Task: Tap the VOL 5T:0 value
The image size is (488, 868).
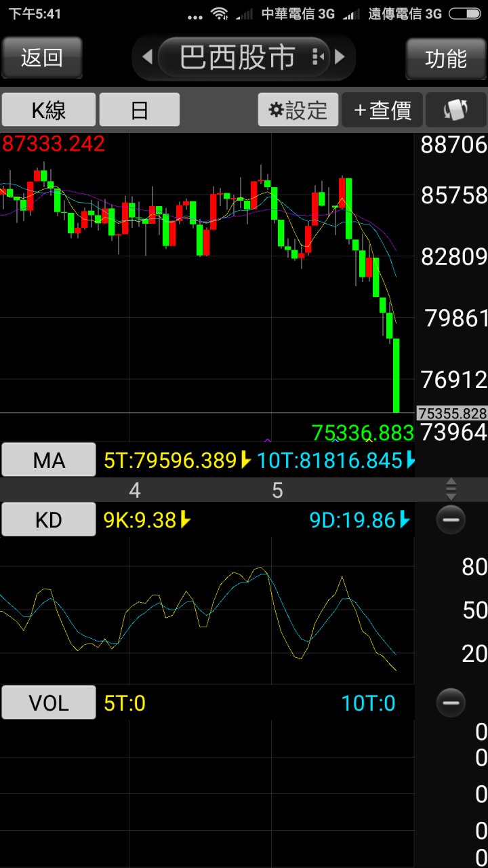Action: [x=125, y=703]
